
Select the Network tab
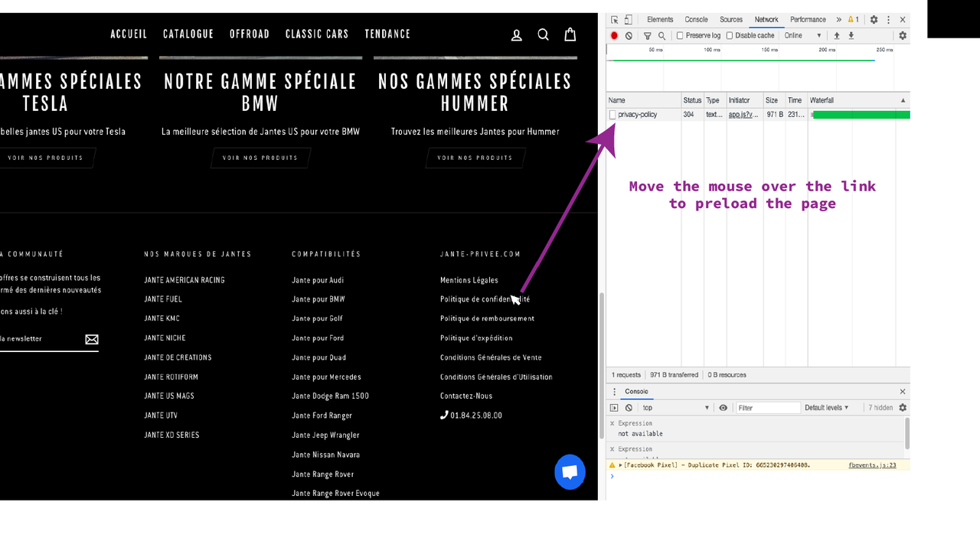coord(766,20)
